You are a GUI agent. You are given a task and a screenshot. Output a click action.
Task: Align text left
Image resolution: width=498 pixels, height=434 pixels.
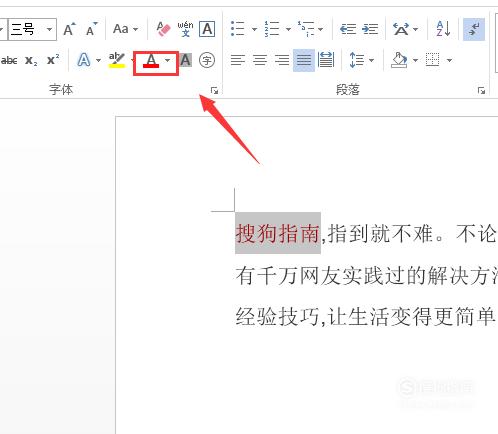point(238,60)
